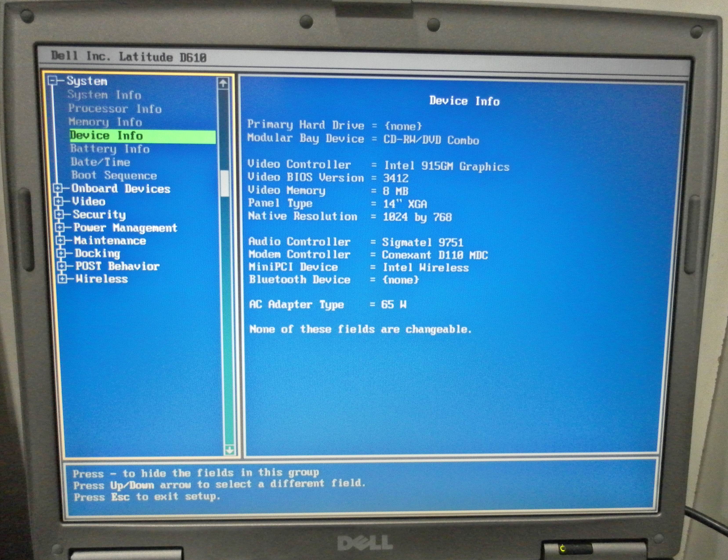Expand the Security group

[x=59, y=214]
